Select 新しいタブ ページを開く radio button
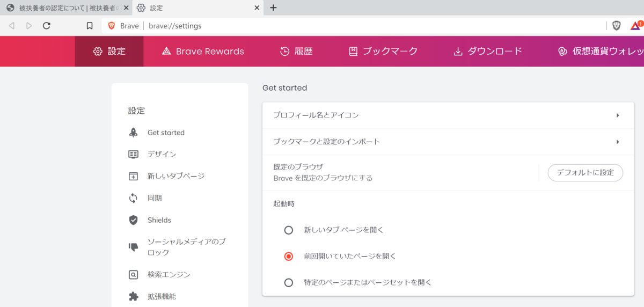This screenshot has height=307, width=644. pyautogui.click(x=289, y=230)
